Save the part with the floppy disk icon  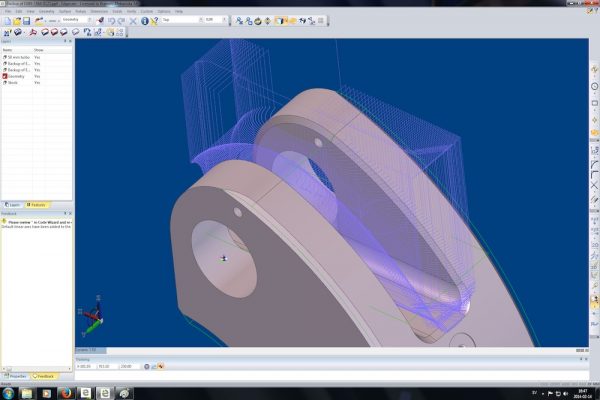click(26, 21)
